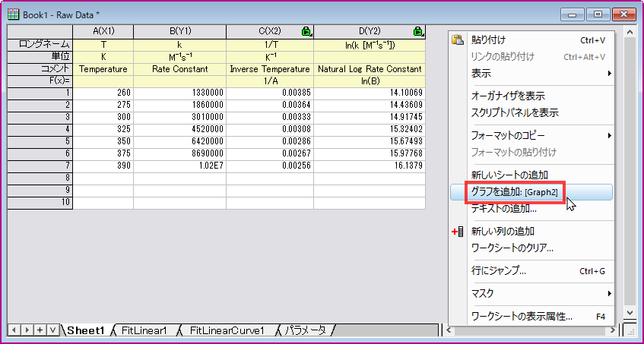This screenshot has width=644, height=344.
Task: Select column header C(X2)
Action: point(270,31)
